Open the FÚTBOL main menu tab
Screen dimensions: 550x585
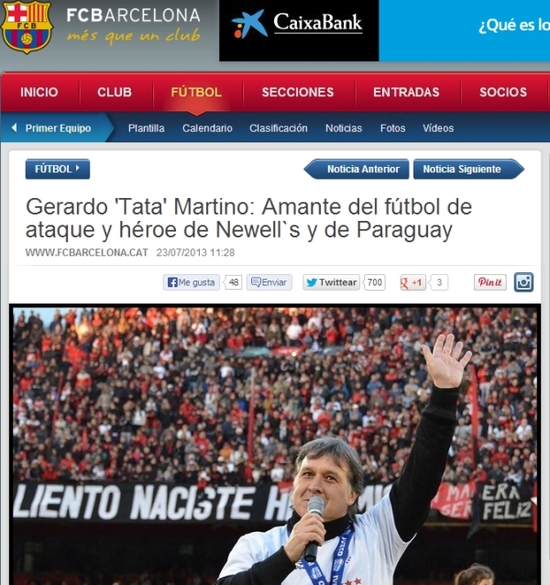pyautogui.click(x=196, y=92)
